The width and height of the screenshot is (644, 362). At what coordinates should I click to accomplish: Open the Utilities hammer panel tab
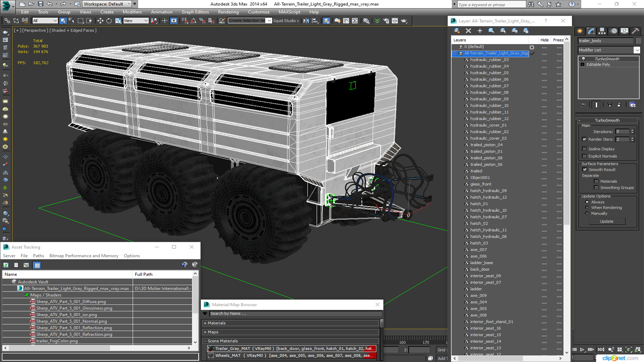click(x=635, y=31)
